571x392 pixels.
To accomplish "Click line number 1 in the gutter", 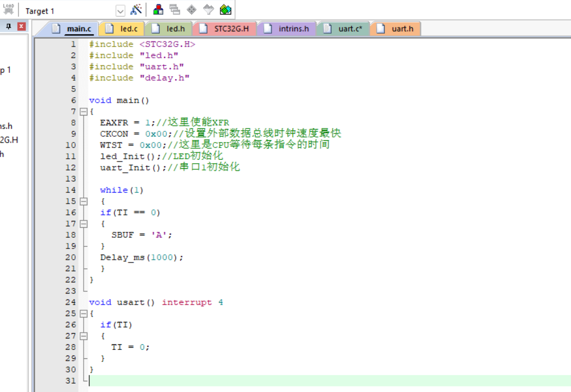I will coord(73,44).
